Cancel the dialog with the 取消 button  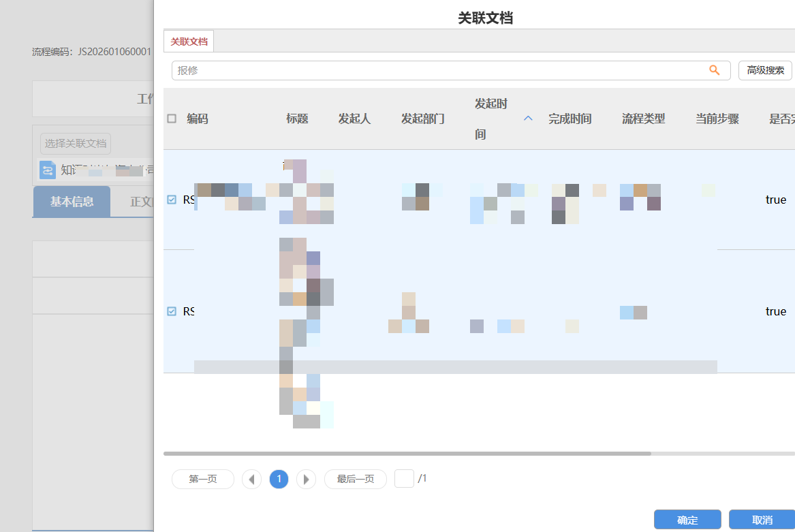(x=762, y=519)
